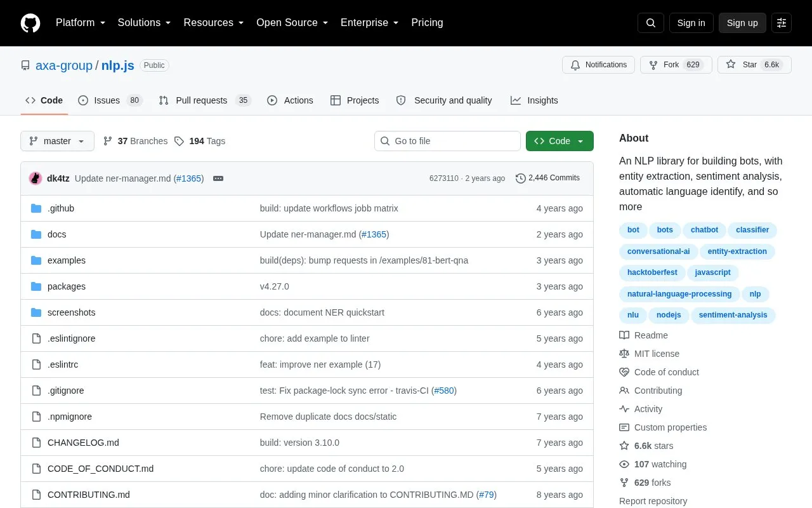
Task: Open the Insights tab
Action: coord(534,100)
